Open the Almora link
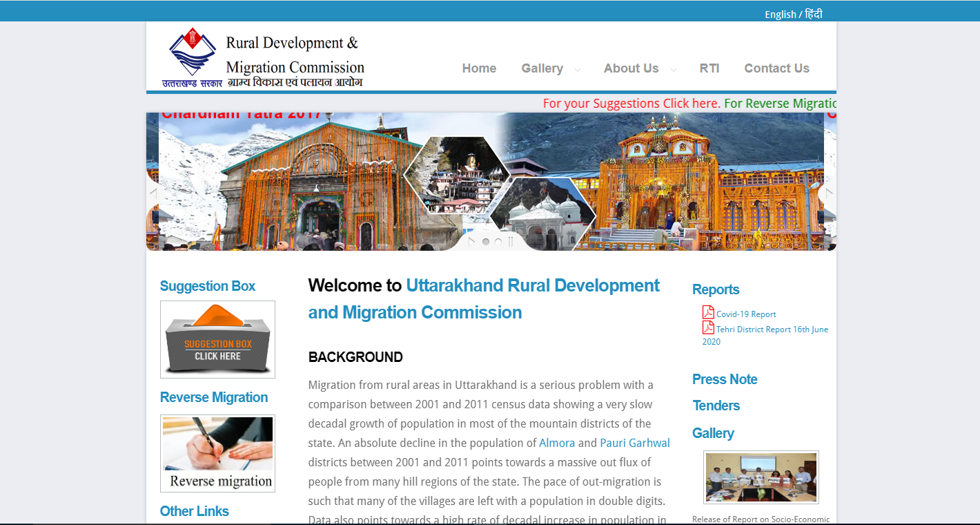The height and width of the screenshot is (525, 980). (557, 443)
